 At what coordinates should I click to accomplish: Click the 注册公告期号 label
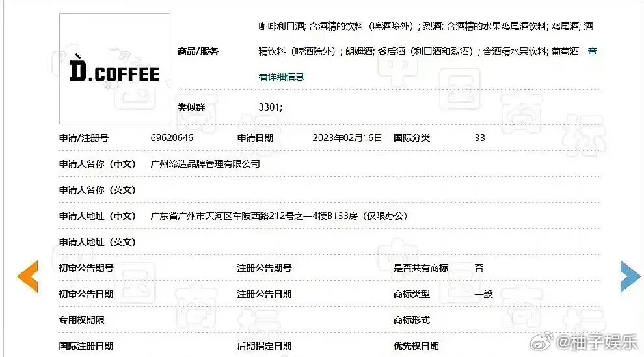coord(264,268)
